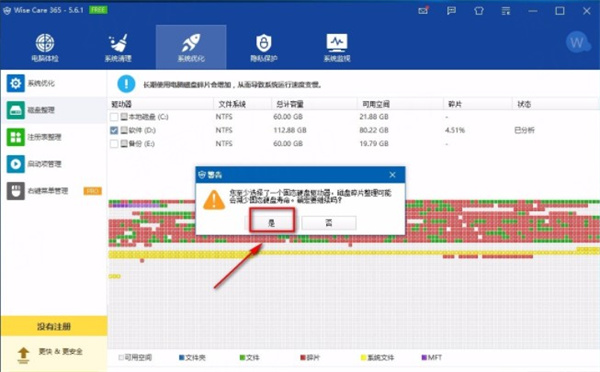The height and width of the screenshot is (372, 600).
Task: Select 系统优化 gear item in sidebar
Action: pyautogui.click(x=54, y=83)
